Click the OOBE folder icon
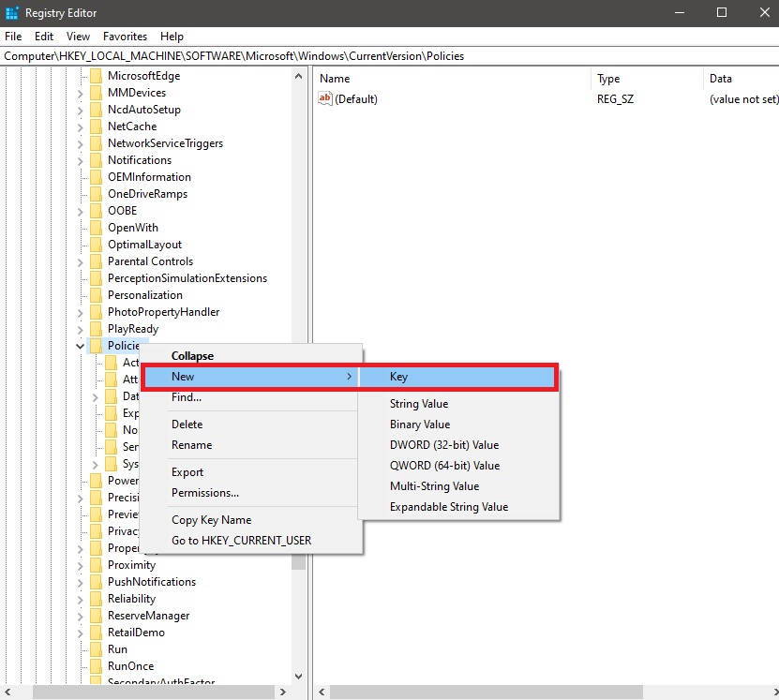The width and height of the screenshot is (779, 700). (x=97, y=210)
